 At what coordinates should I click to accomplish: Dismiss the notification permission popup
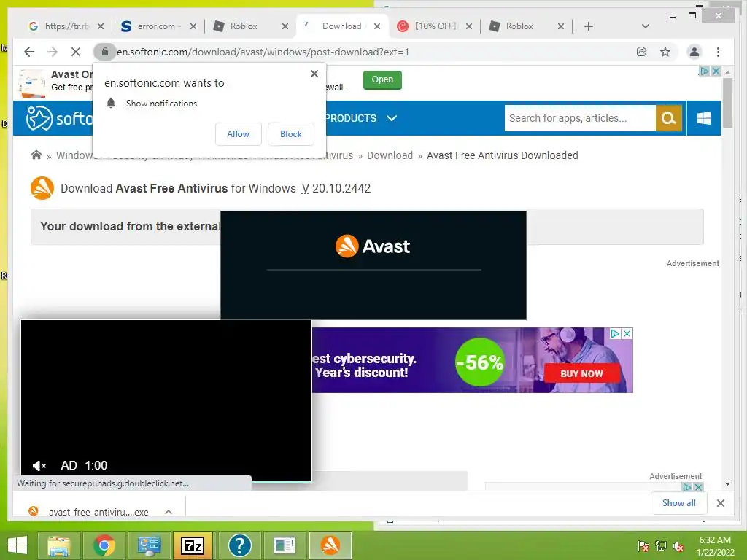pos(314,74)
